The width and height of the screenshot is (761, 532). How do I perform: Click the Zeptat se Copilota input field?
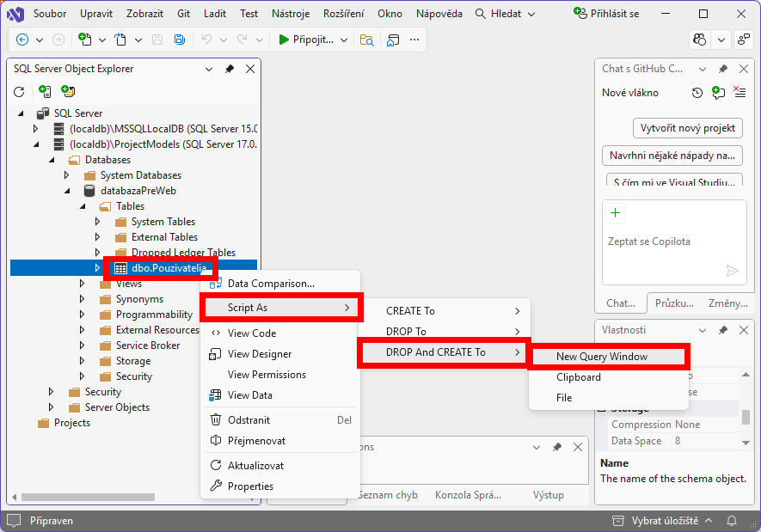[x=674, y=242]
